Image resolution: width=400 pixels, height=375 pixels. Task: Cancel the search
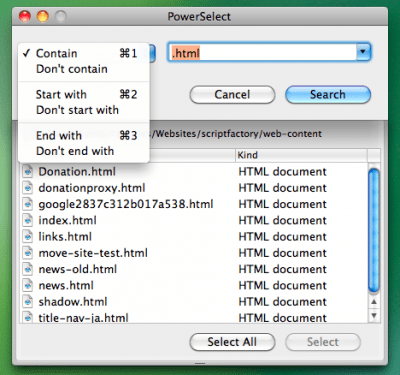click(232, 95)
